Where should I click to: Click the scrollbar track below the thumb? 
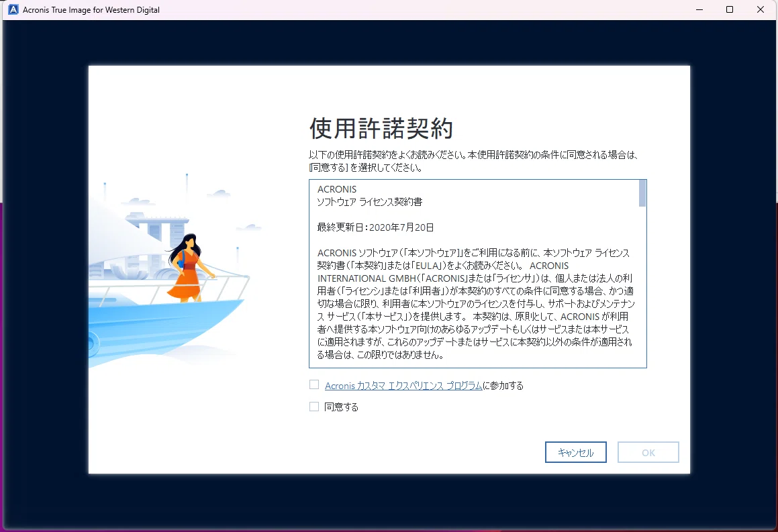(642, 286)
